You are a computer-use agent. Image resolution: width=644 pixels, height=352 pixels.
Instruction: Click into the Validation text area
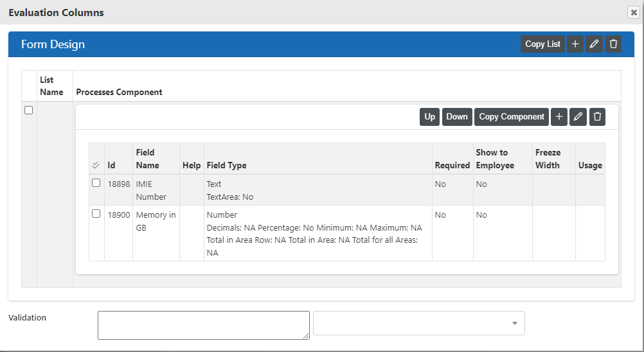(x=204, y=325)
